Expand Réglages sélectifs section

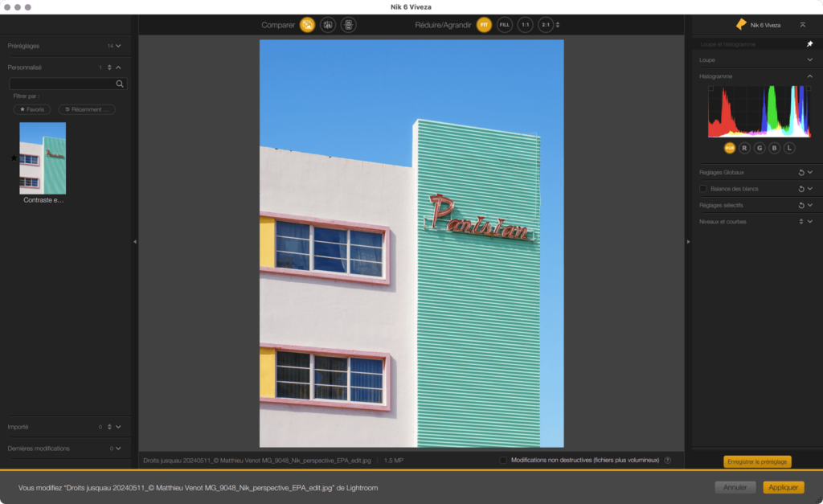click(810, 205)
